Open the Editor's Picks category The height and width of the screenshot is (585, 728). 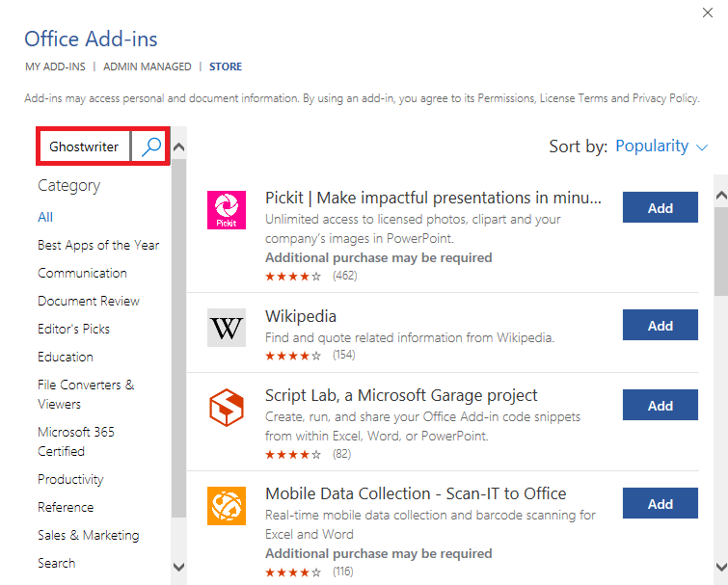[x=74, y=329]
